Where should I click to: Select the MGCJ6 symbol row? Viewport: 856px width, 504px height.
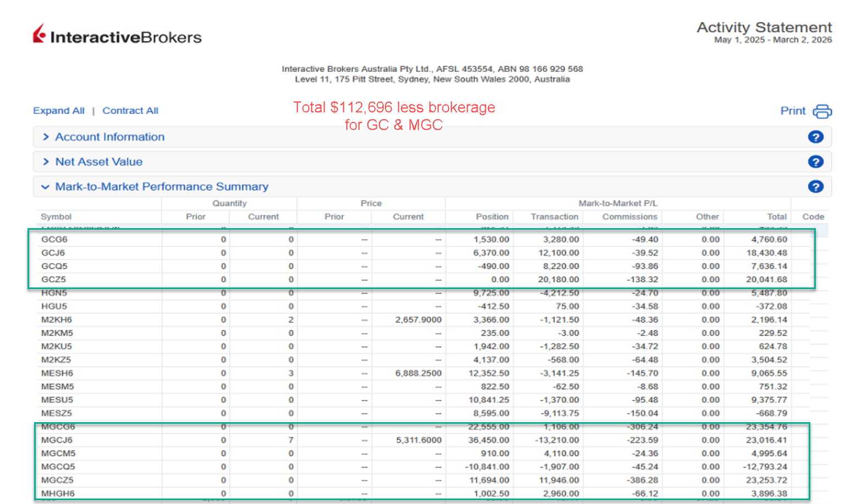tap(57, 440)
